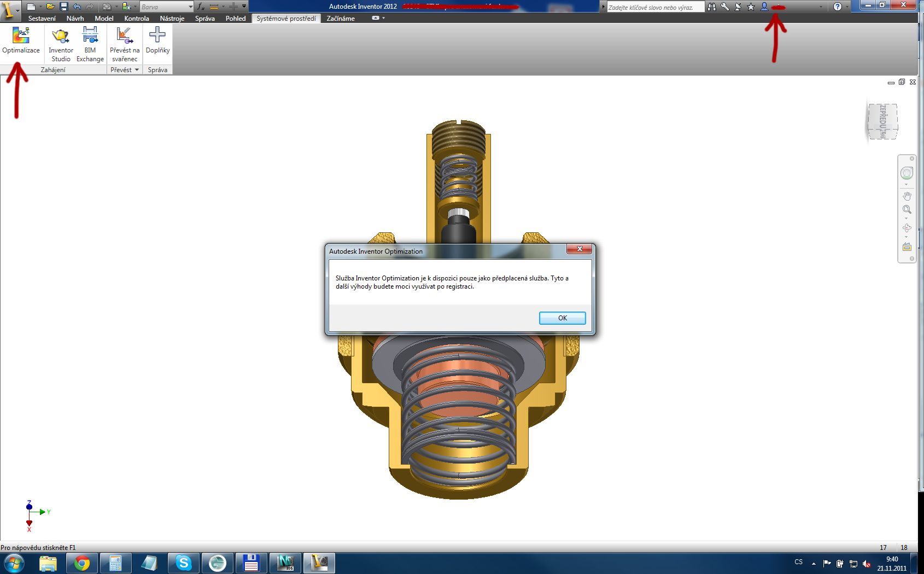The width and height of the screenshot is (924, 574).
Task: Click the help keyword search field
Action: click(656, 7)
